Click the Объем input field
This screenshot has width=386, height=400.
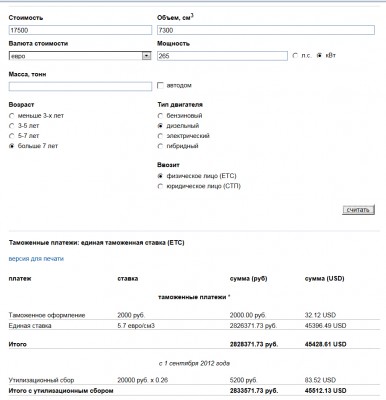pos(266,30)
